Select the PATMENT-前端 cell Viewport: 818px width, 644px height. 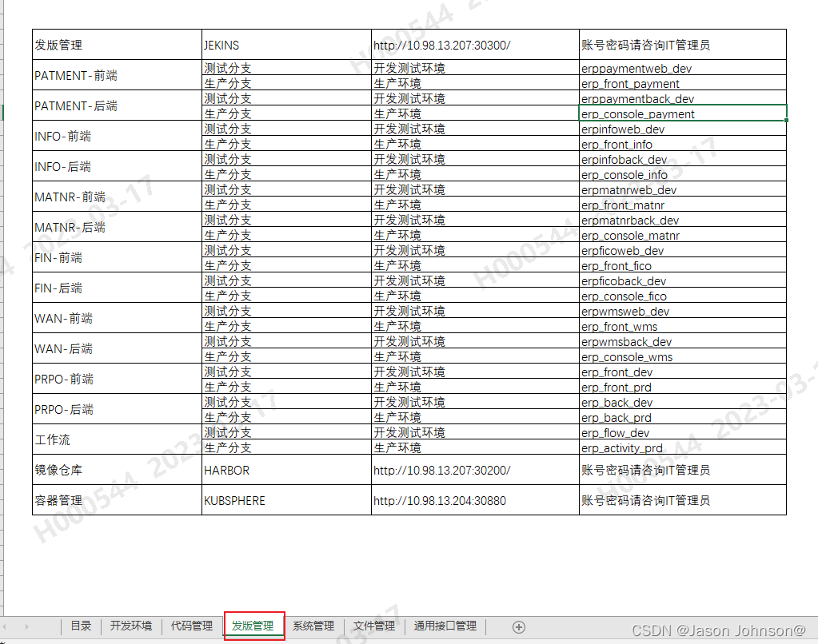pos(117,75)
